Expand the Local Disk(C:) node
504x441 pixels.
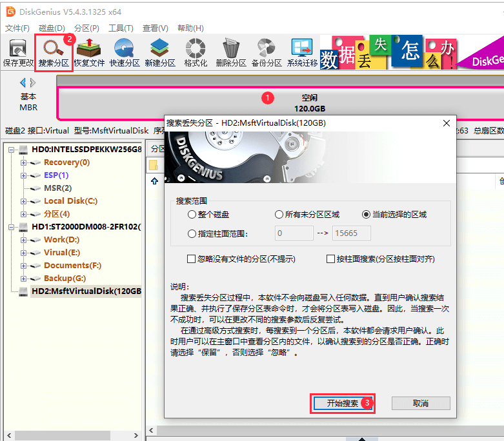[x=23, y=201]
